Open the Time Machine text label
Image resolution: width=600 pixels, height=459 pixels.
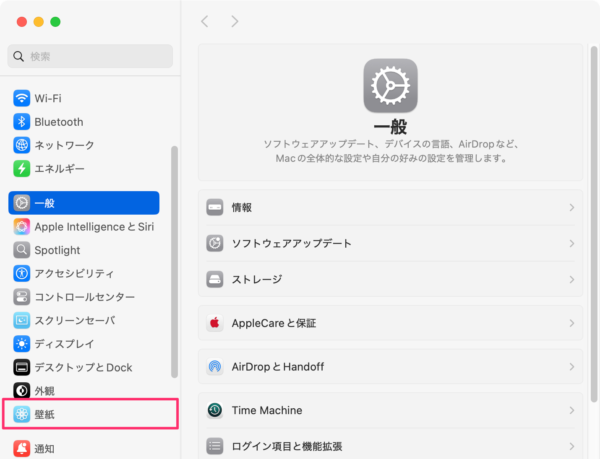[x=267, y=410]
